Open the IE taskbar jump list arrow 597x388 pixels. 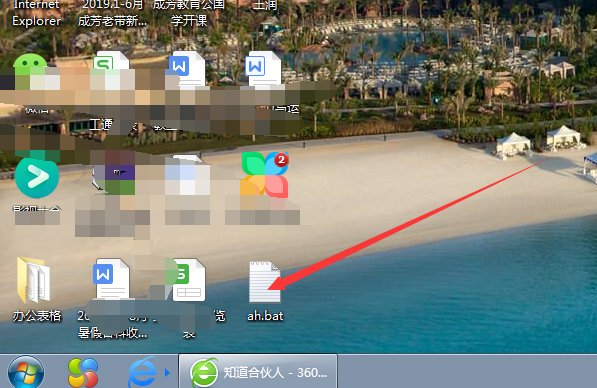pos(167,373)
